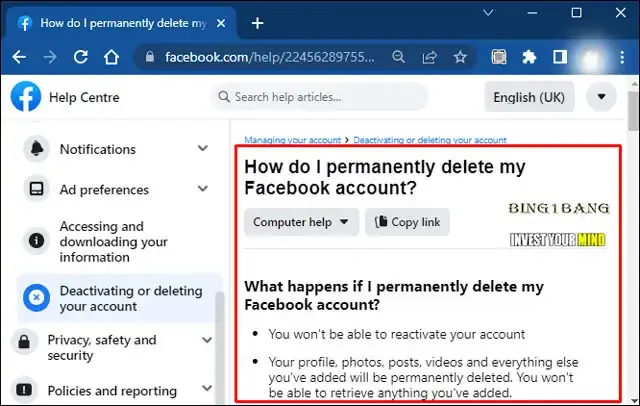Click the Copy link button
640x406 pixels.
click(407, 222)
